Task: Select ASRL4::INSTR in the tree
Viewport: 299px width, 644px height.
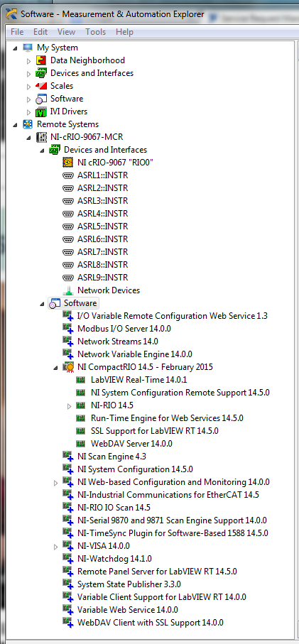Action: tap(103, 214)
